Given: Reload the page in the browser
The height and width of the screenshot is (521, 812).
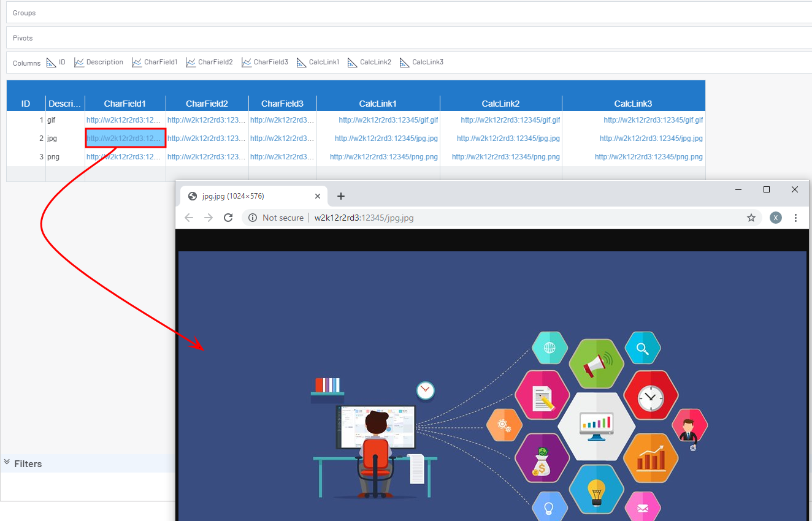Looking at the screenshot, I should pos(228,218).
